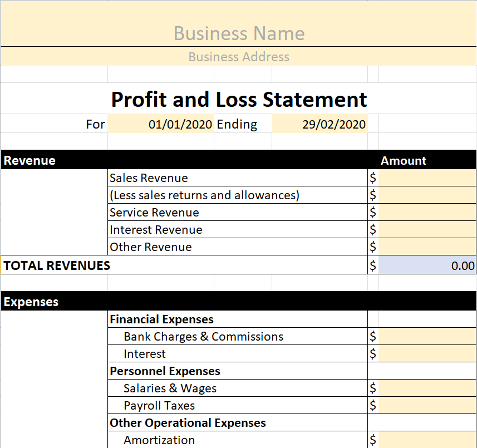Select the Interest expense amount cell
Image resolution: width=477 pixels, height=448 pixels.
pos(427,354)
